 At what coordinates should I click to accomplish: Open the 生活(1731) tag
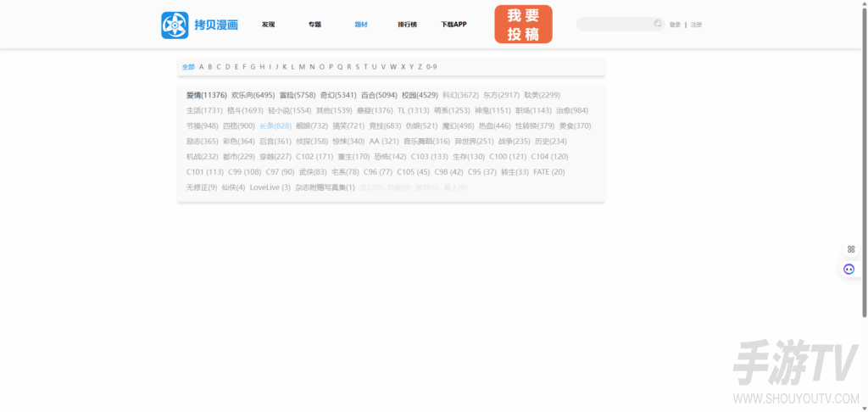click(204, 111)
